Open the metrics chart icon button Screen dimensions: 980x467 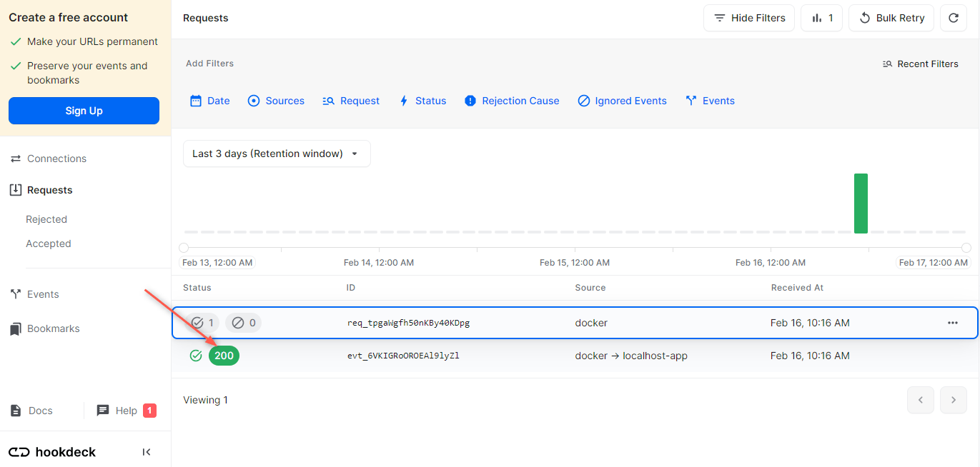point(822,19)
